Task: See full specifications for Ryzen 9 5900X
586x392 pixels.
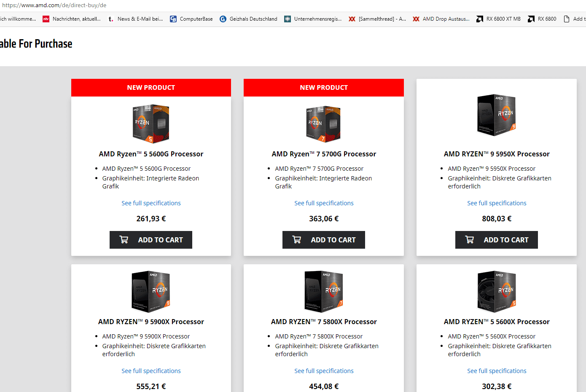Action: [151, 371]
